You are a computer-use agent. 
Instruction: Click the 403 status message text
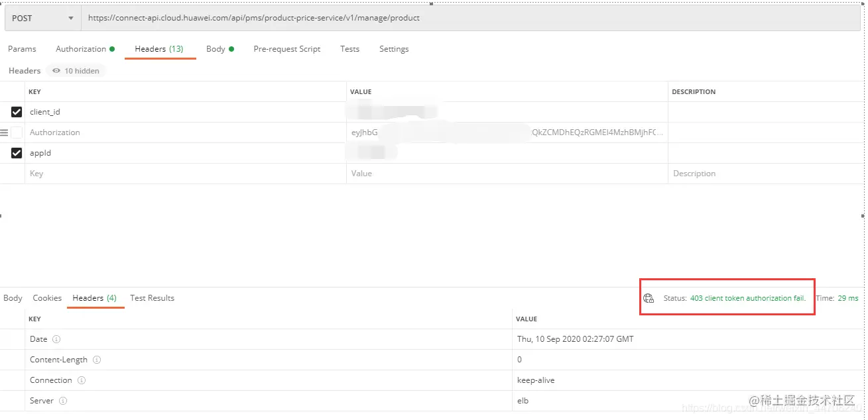tap(748, 298)
